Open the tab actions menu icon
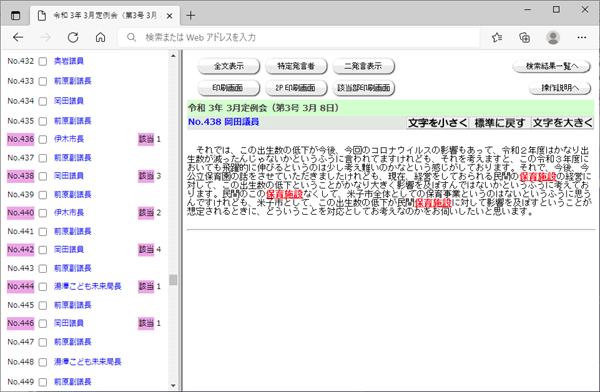This screenshot has height=392, width=600. (x=15, y=16)
